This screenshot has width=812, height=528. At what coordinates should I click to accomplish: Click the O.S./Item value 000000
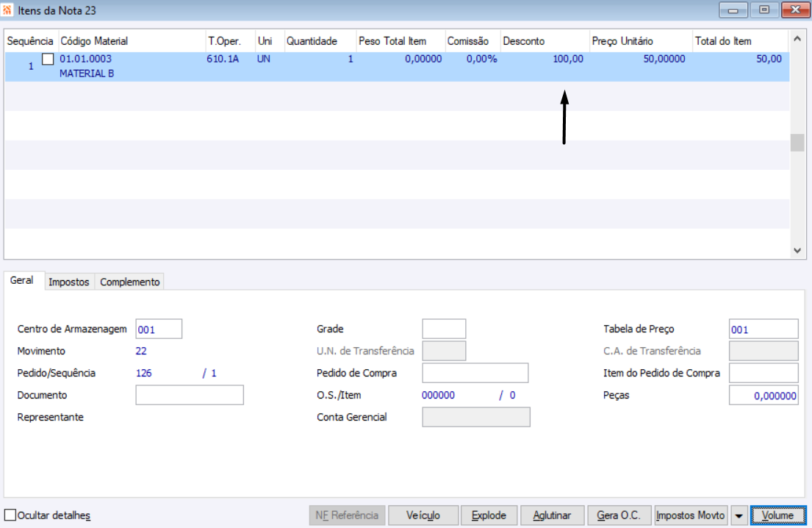coord(438,396)
